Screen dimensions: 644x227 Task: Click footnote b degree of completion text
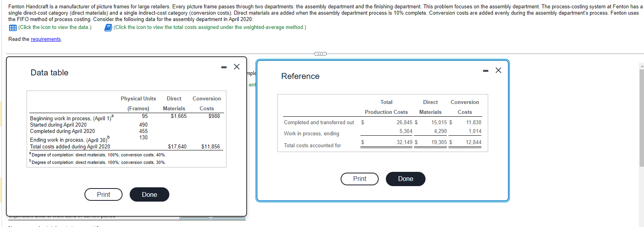[x=98, y=162]
